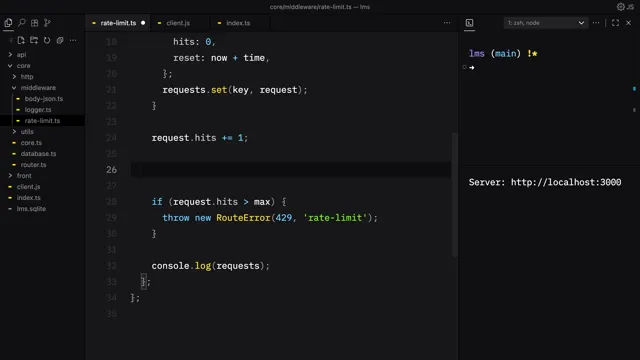This screenshot has height=360, width=640.
Task: Click the 'RouteError' identifier on line 29
Action: click(x=243, y=218)
